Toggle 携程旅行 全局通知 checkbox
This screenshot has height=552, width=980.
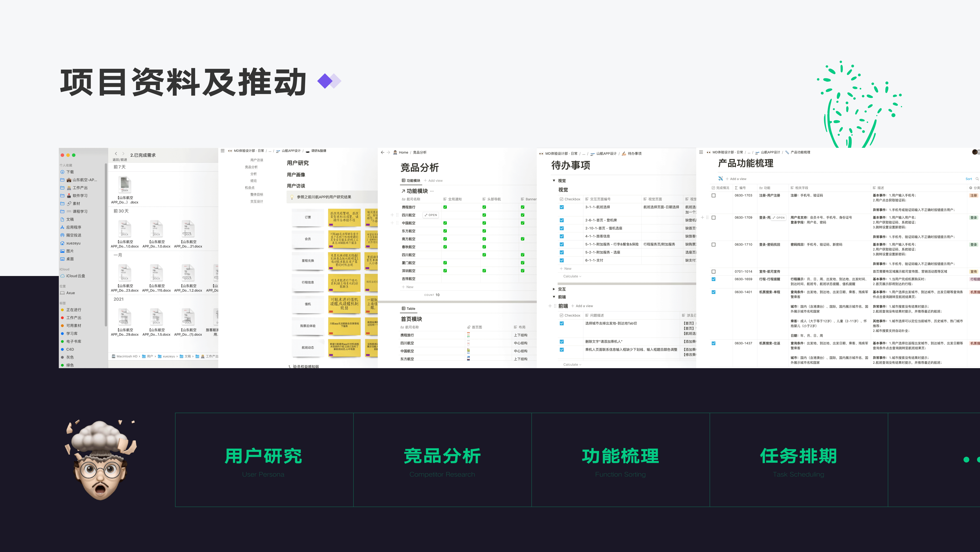[445, 207]
